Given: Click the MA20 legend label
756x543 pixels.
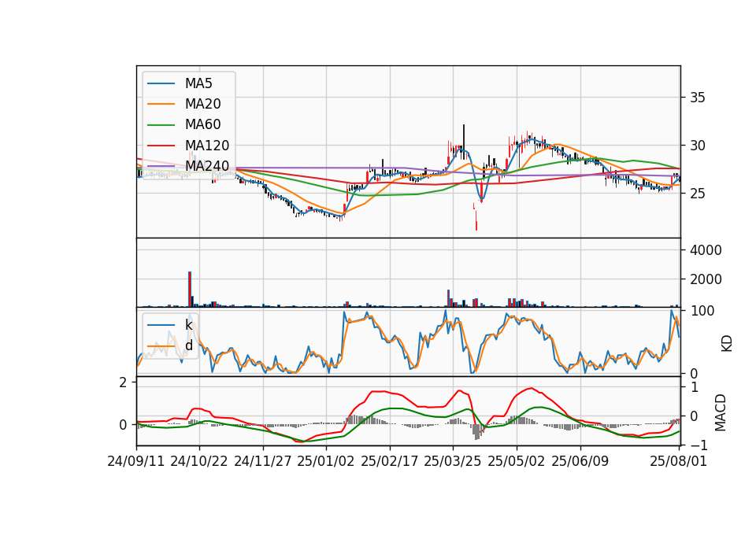Looking at the screenshot, I should click(202, 104).
